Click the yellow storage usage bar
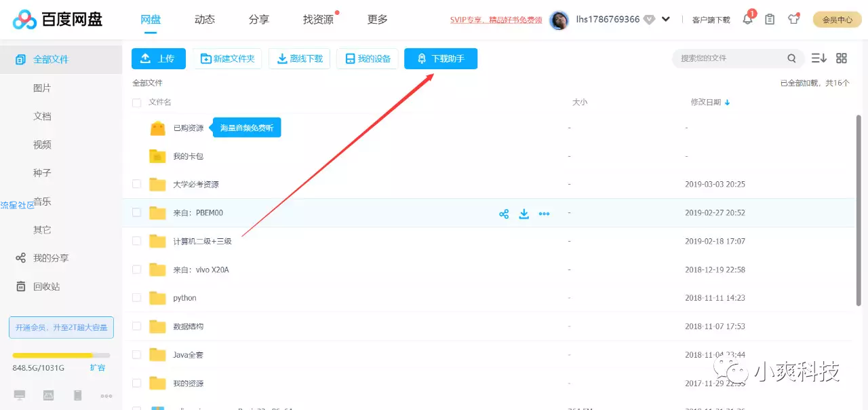Screen dimensions: 868x410 click(61, 355)
